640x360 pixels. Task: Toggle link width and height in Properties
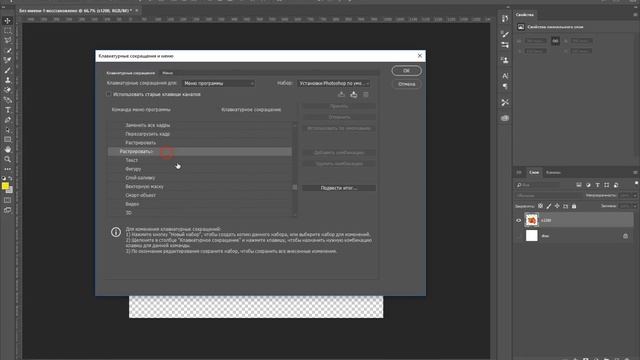(555, 40)
